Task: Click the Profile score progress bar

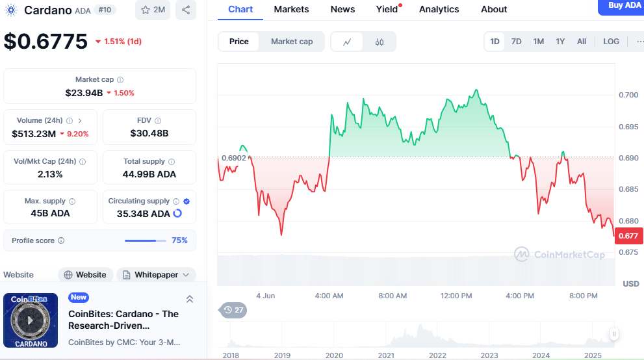Action: [146, 240]
